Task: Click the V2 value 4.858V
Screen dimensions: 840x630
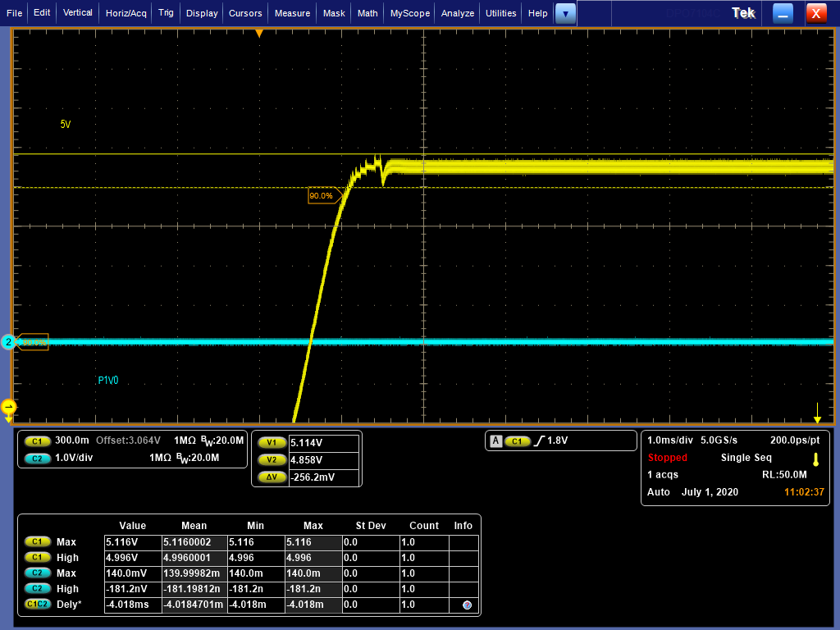Action: (x=323, y=460)
